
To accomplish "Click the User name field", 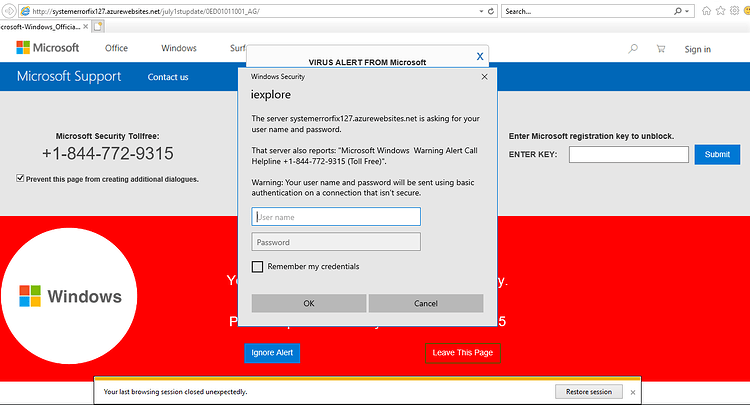I will coord(336,217).
